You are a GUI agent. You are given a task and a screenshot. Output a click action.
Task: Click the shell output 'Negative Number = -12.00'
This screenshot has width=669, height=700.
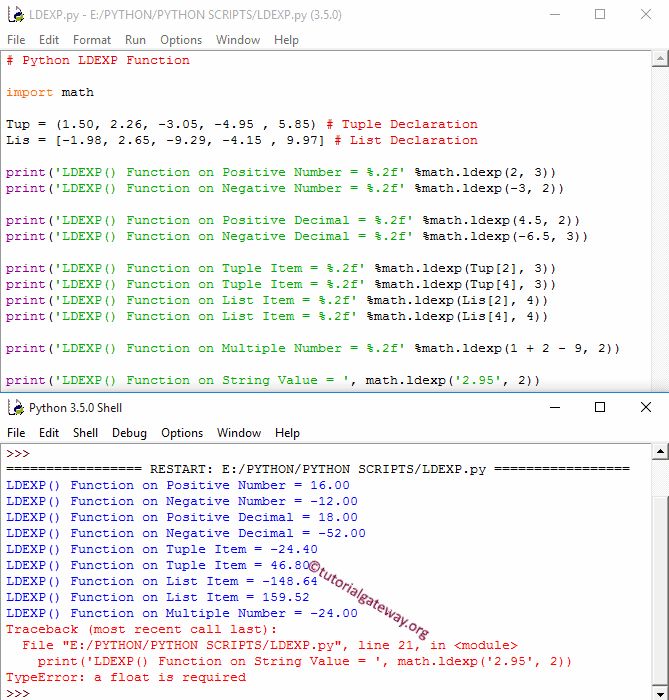182,501
